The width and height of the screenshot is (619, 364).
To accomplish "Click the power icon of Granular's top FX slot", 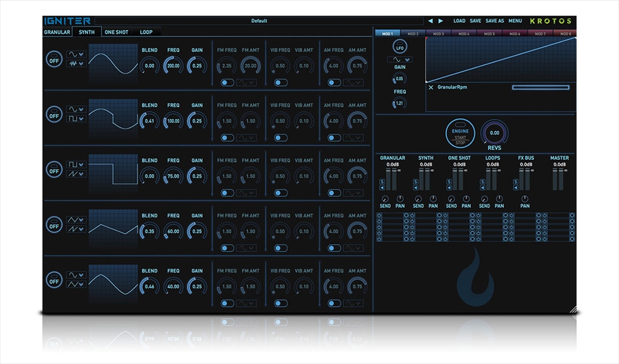I will tap(379, 215).
